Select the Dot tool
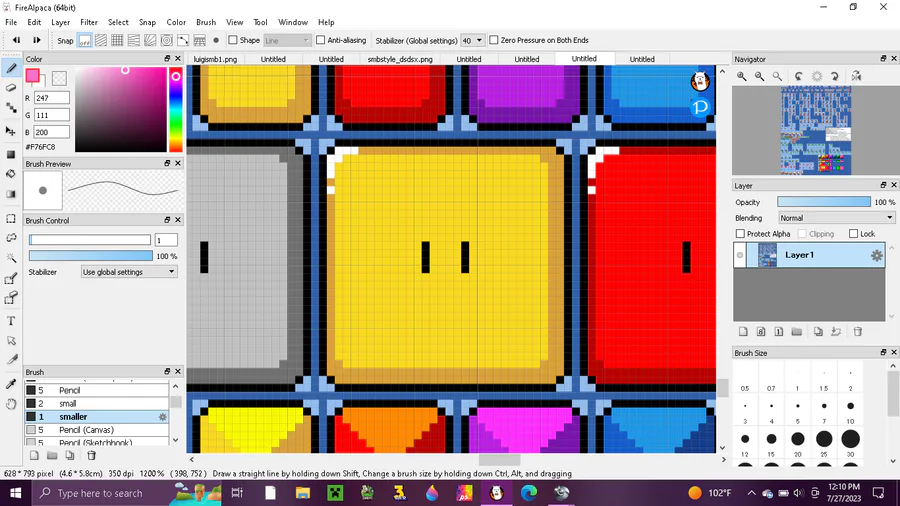The width and height of the screenshot is (900, 506). (x=11, y=107)
